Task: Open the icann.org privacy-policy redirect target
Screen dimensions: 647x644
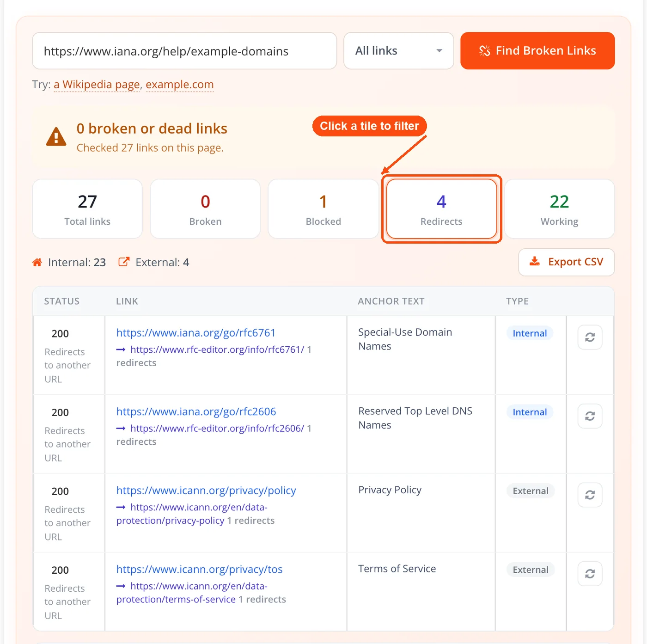Action: click(x=192, y=514)
